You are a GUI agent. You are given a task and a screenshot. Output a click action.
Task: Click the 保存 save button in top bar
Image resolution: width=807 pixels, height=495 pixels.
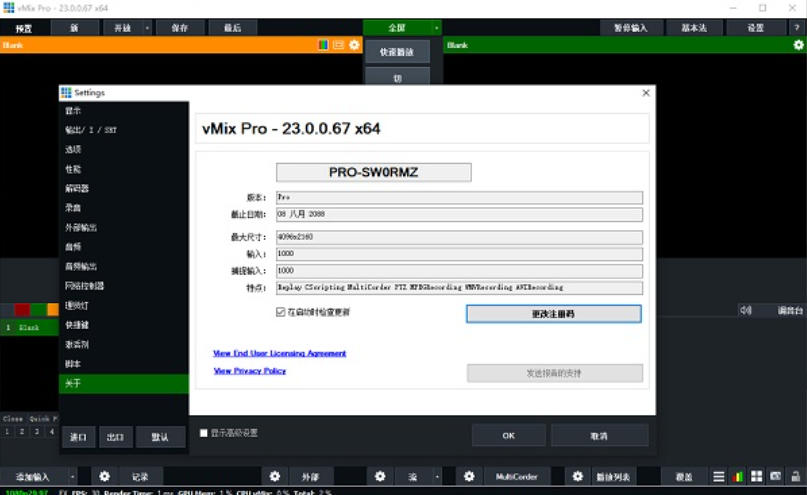180,28
